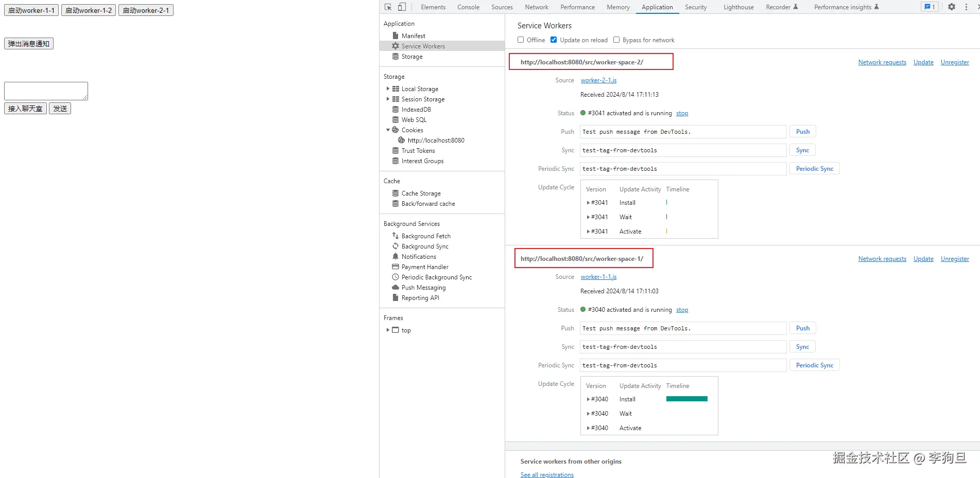
Task: Click the Trust Tokens icon
Action: click(x=396, y=150)
